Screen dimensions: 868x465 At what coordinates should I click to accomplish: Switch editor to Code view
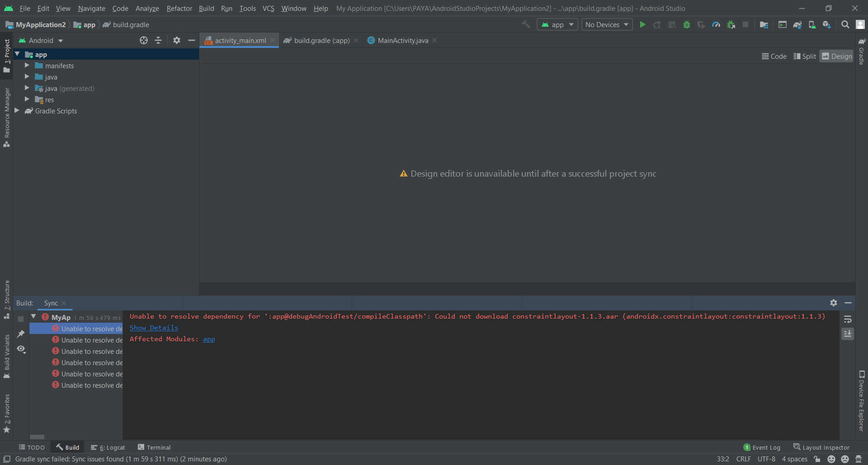(x=774, y=56)
